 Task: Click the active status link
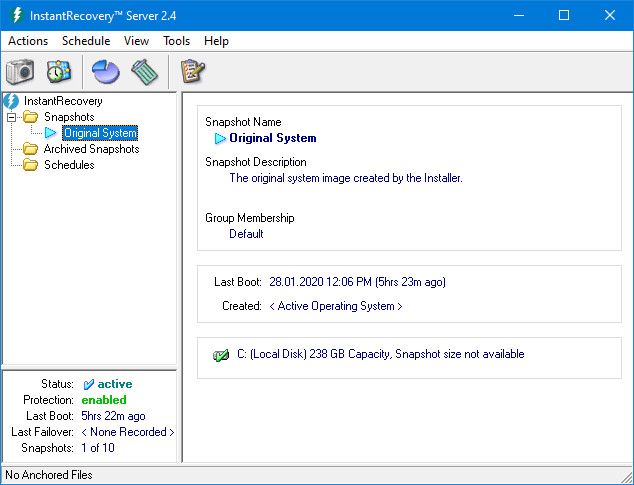coord(114,384)
